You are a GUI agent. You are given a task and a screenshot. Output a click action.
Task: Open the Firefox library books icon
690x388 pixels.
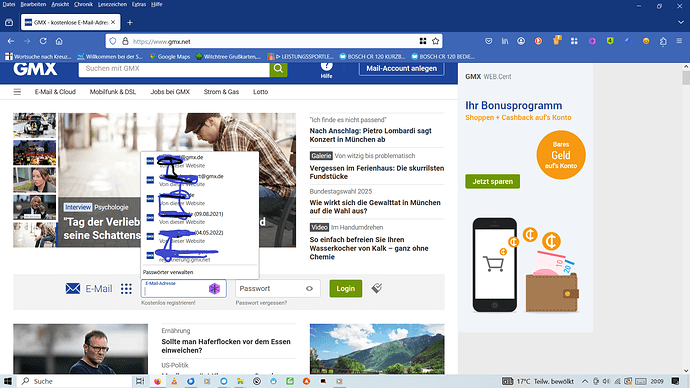[505, 41]
